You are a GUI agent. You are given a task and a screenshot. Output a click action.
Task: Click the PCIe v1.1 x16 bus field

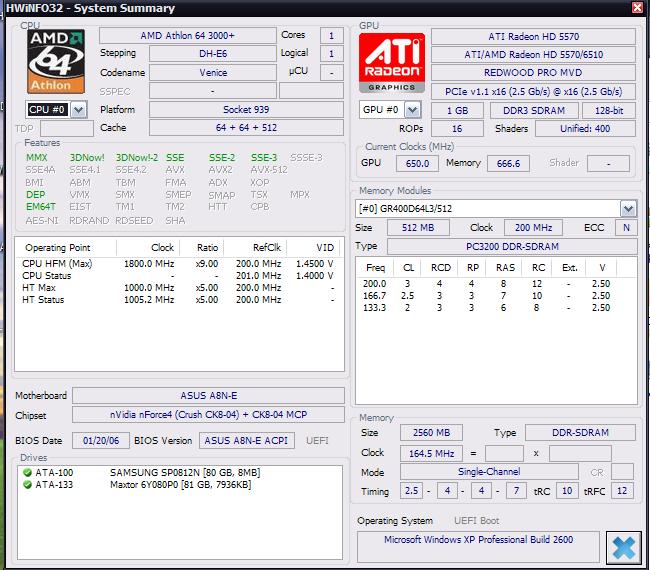click(533, 92)
